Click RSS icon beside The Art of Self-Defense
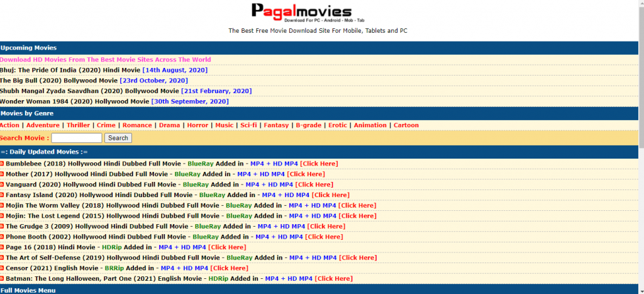Image resolution: width=644 pixels, height=294 pixels. [2, 258]
